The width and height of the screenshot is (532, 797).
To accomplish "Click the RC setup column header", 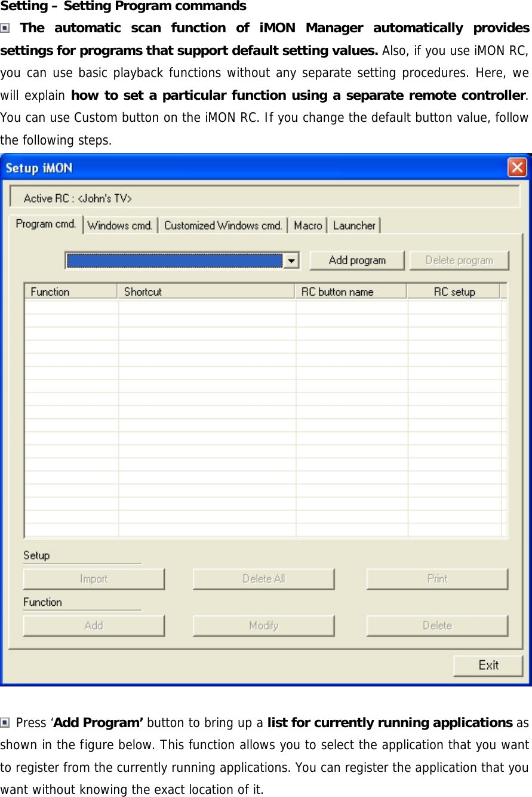I will (x=456, y=292).
